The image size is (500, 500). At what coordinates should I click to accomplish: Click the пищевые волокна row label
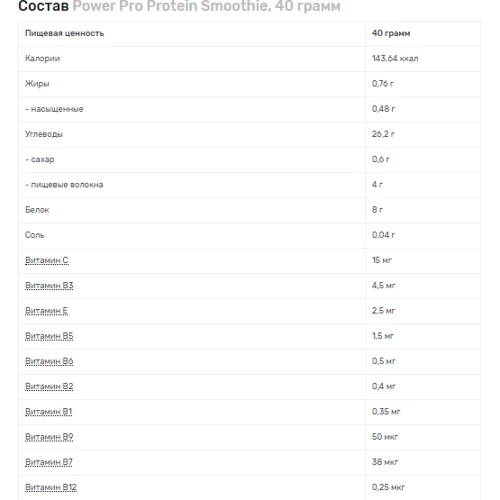pos(64,185)
